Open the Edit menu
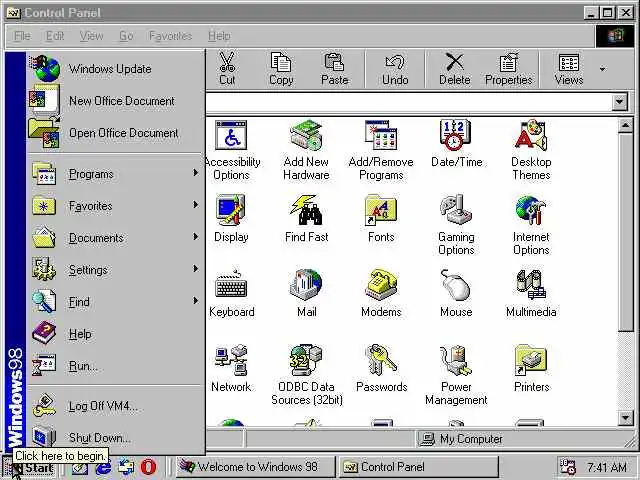Viewport: 640px width, 480px height. click(55, 36)
